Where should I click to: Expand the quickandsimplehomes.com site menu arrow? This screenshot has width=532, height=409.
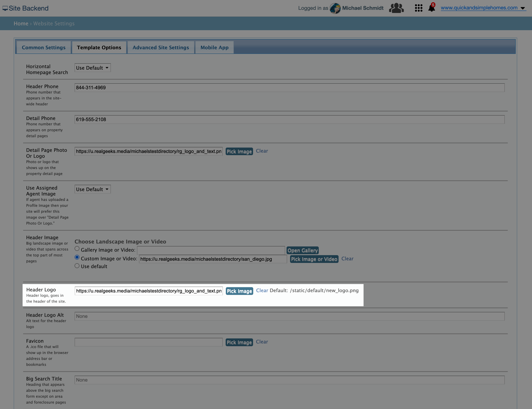tap(523, 8)
